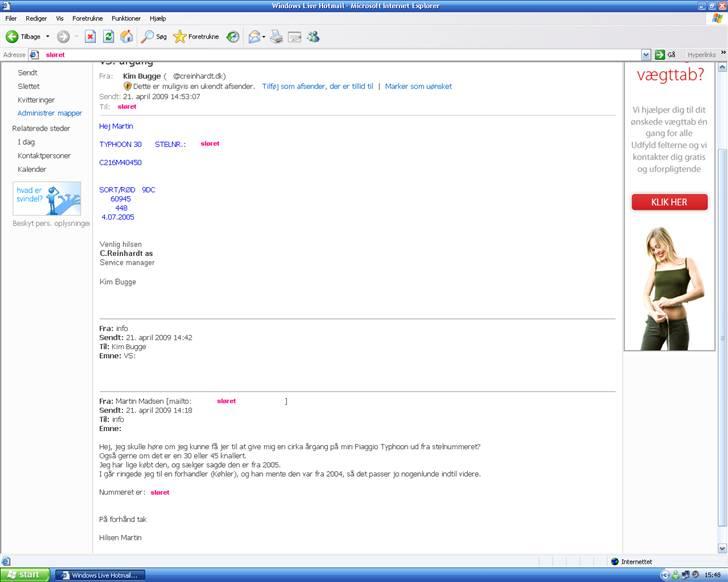728x582 pixels.
Task: Click 'Marker som uønsket' link
Action: [419, 87]
